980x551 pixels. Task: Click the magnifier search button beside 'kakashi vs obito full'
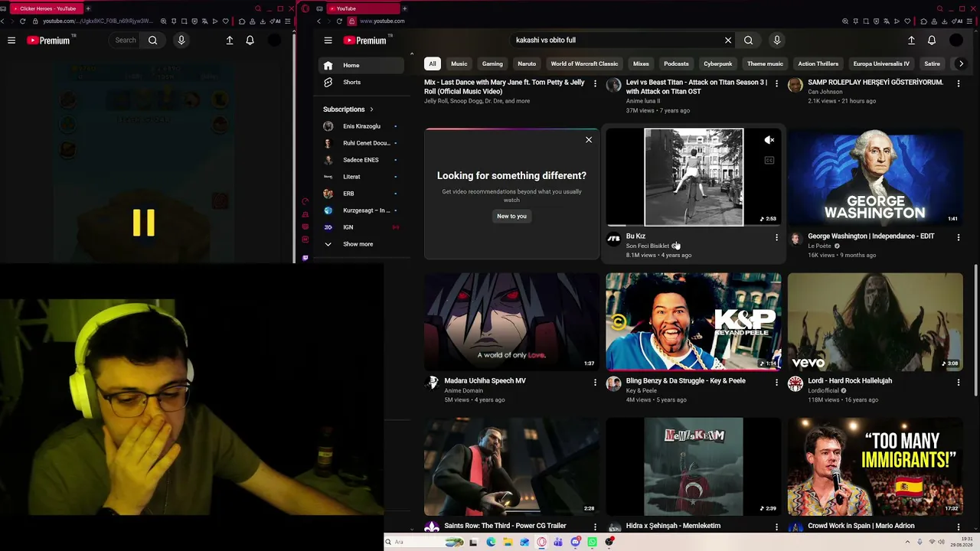(749, 41)
